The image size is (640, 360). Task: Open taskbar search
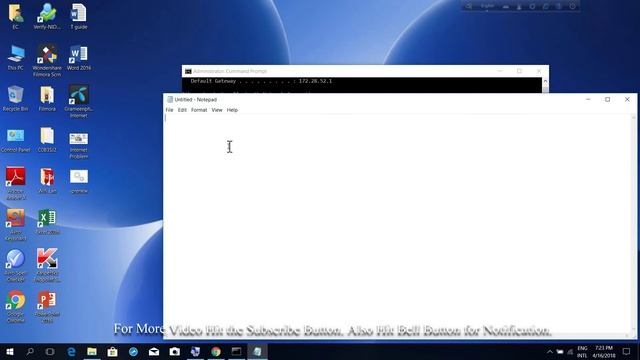(x=30, y=351)
